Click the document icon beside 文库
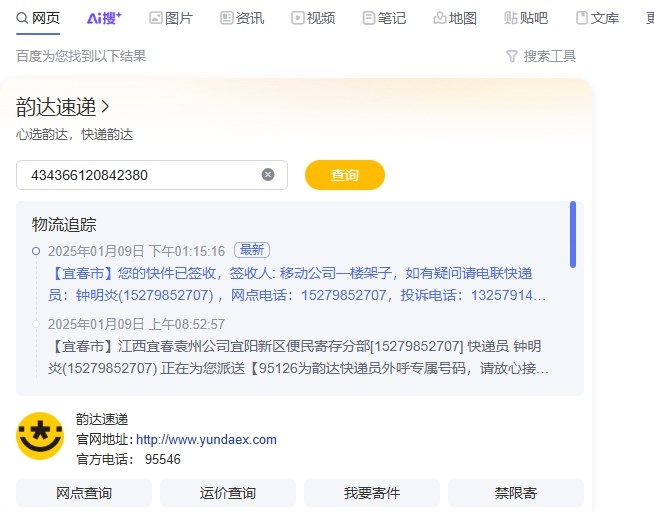 (x=582, y=18)
